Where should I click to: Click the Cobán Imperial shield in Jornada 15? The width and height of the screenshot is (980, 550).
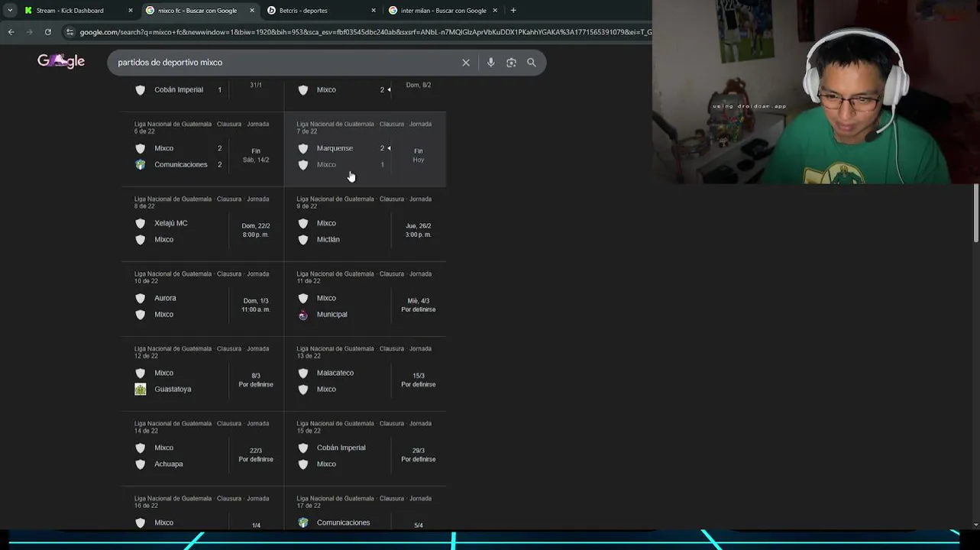[x=302, y=448]
